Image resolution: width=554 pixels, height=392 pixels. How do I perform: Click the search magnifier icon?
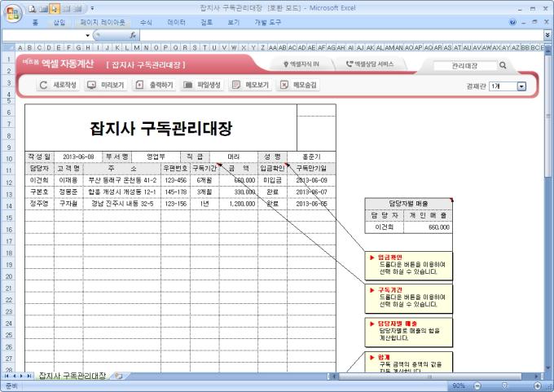coord(503,65)
